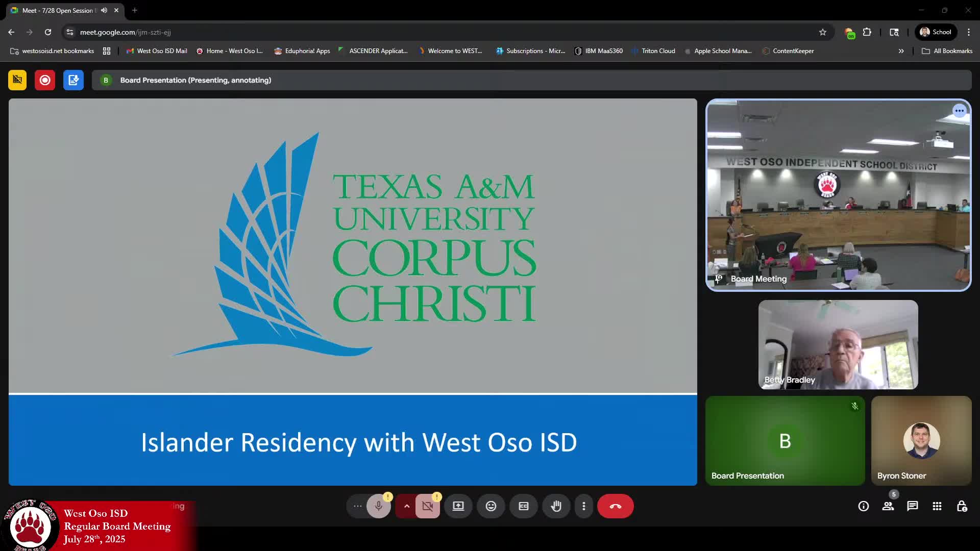Click the bookmarks apps grid icon
This screenshot has height=551, width=980.
coord(107,51)
